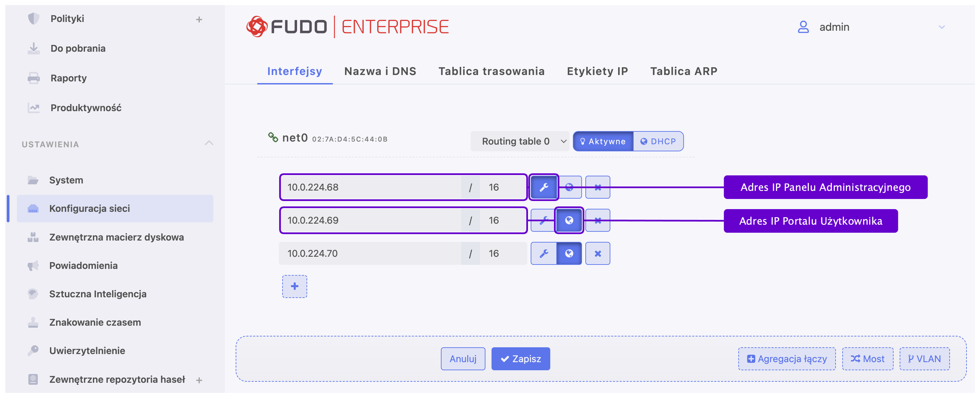Click the Anuluj button

[462, 358]
